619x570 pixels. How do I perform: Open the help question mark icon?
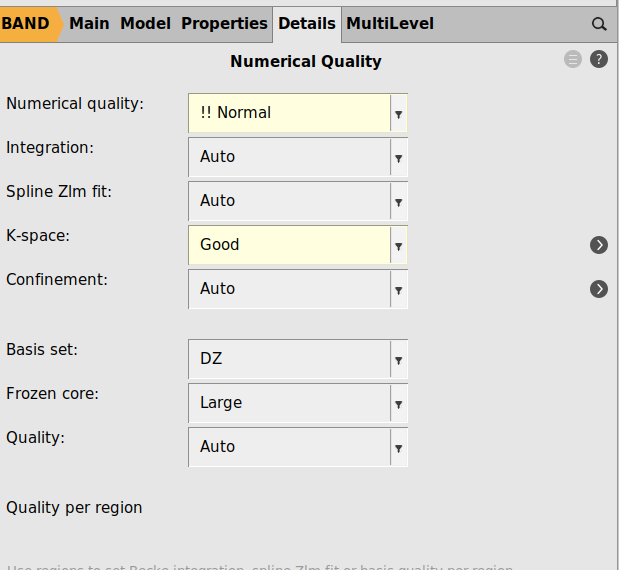pos(599,60)
